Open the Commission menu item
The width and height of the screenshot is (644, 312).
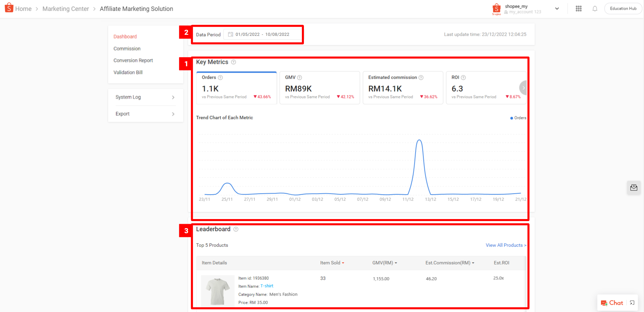point(127,48)
